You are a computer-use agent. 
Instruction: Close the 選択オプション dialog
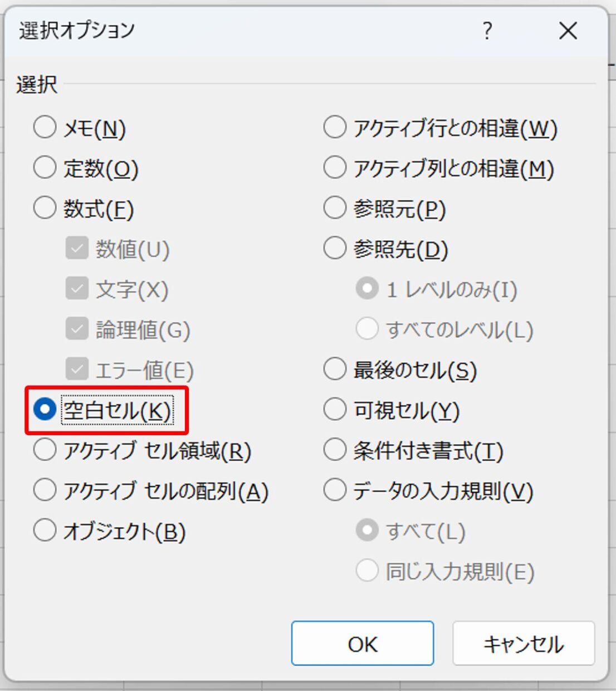point(568,31)
